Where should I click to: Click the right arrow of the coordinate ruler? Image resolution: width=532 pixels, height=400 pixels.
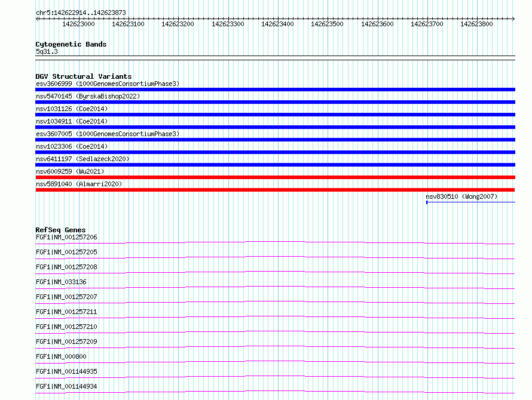pyautogui.click(x=513, y=19)
